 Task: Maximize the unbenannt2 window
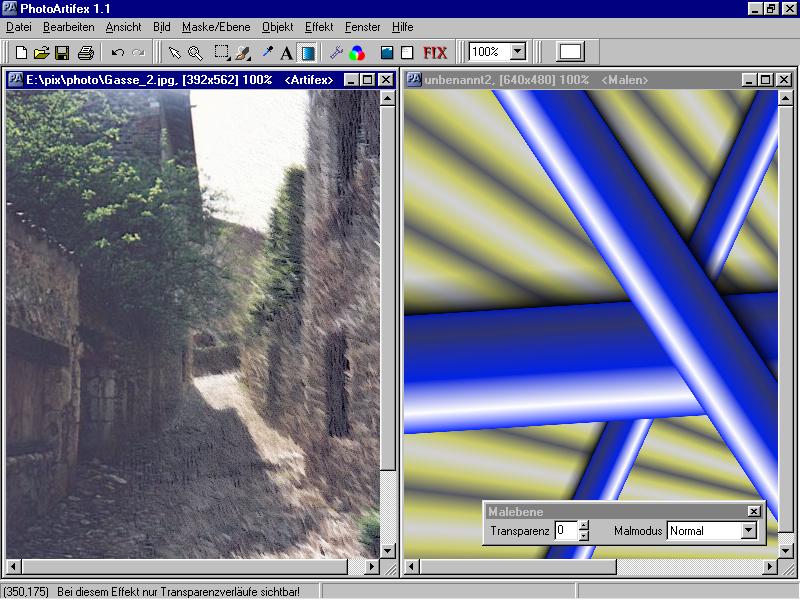[x=765, y=80]
